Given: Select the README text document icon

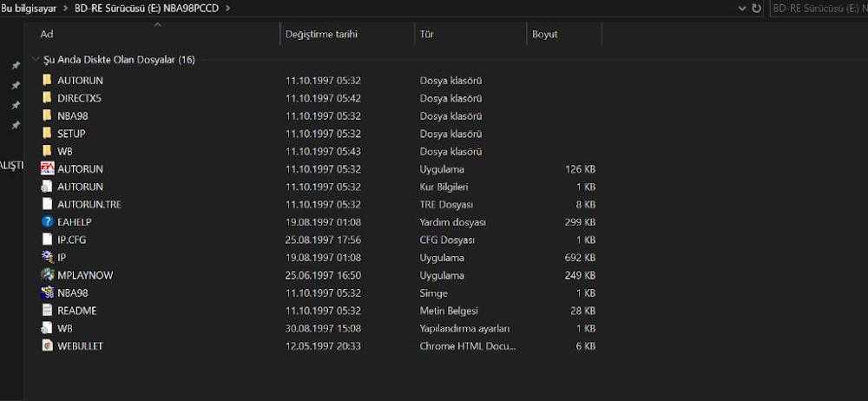Looking at the screenshot, I should pos(47,311).
